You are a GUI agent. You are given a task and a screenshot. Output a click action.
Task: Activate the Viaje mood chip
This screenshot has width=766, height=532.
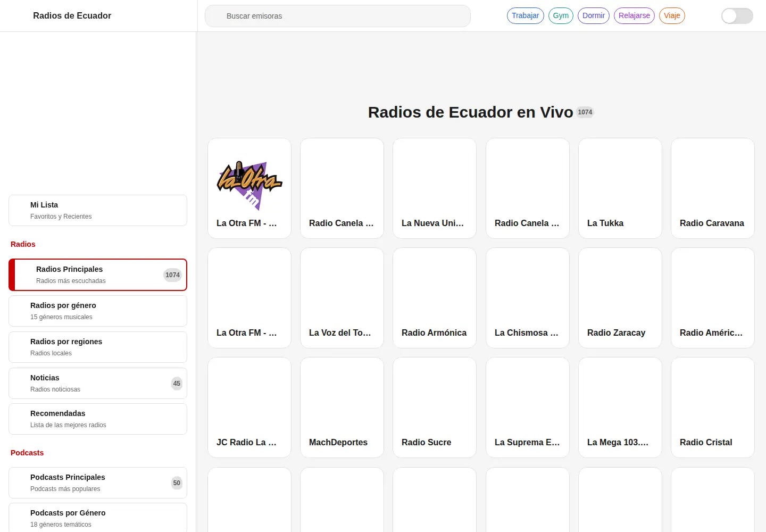[672, 15]
